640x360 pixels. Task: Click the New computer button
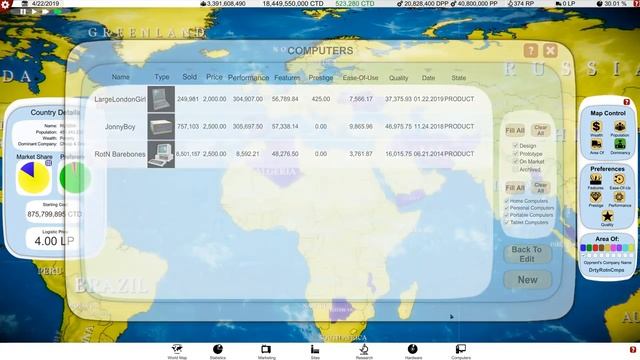point(527,280)
